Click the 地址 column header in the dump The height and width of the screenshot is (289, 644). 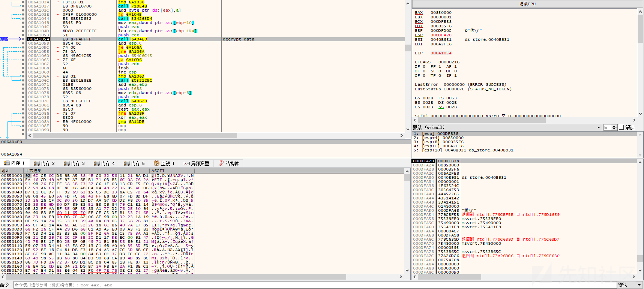pos(12,171)
